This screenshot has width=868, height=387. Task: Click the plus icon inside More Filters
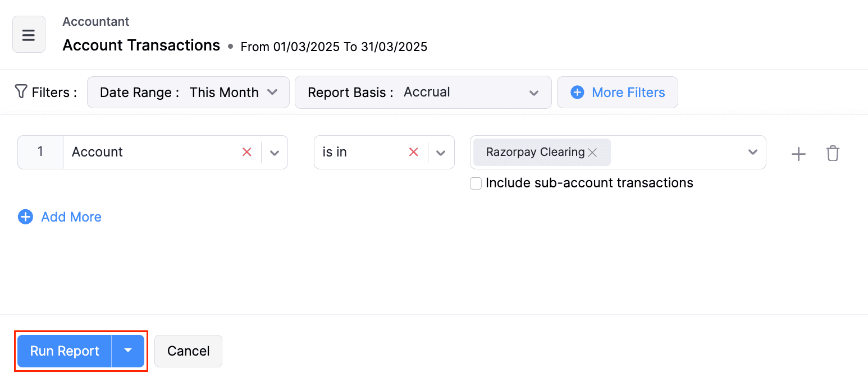577,92
